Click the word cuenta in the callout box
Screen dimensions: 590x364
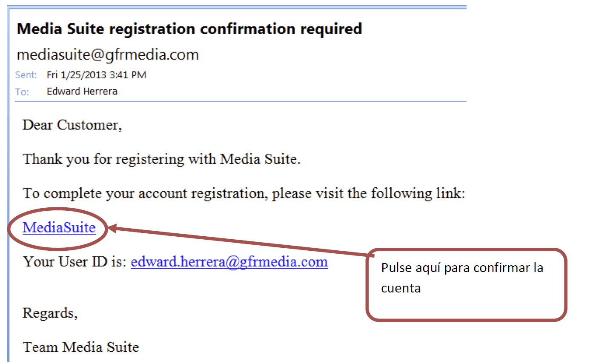point(401,288)
